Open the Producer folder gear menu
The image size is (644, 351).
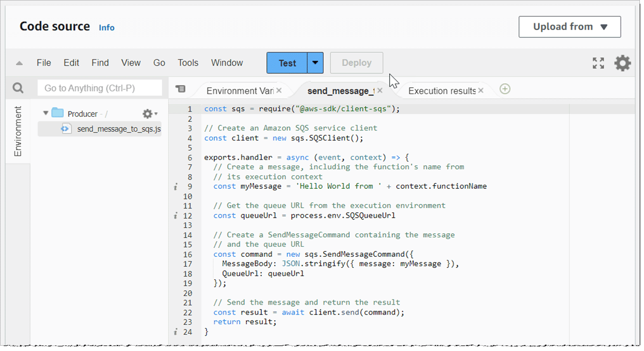point(150,114)
